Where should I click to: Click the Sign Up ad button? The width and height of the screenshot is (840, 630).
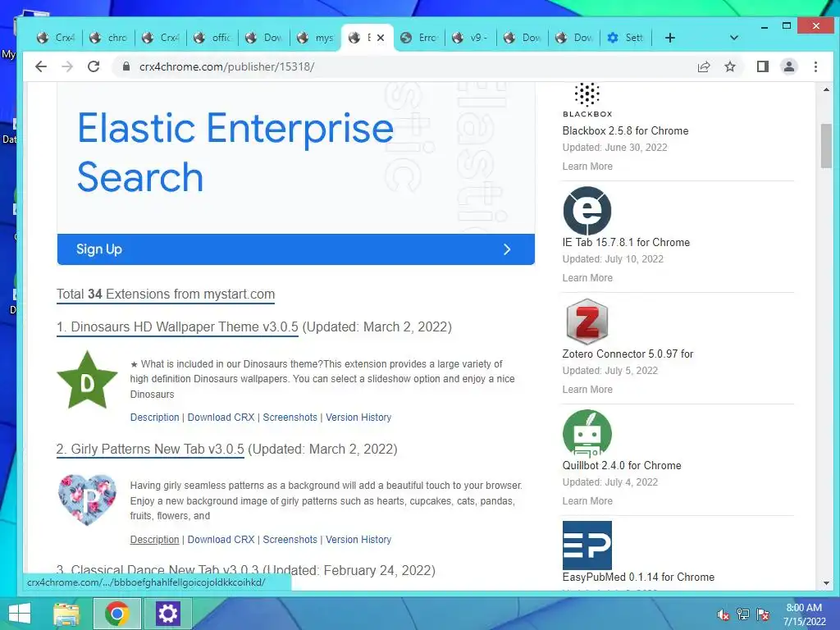click(x=295, y=249)
